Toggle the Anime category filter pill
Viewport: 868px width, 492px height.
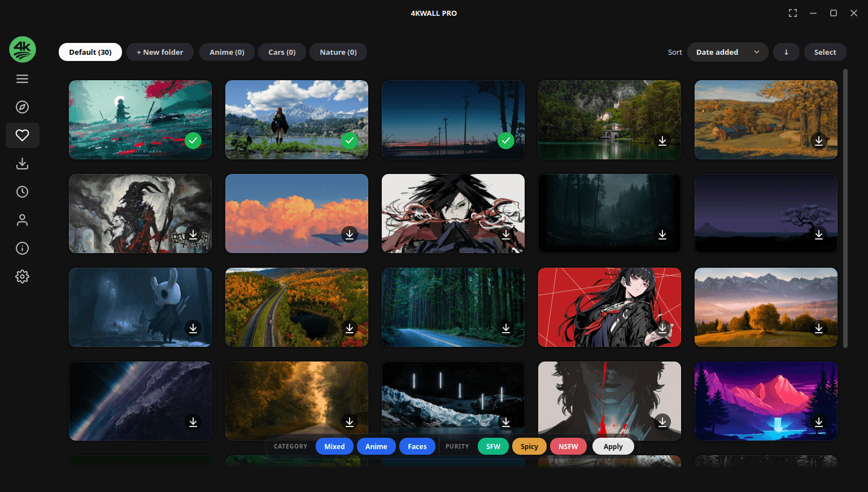376,446
